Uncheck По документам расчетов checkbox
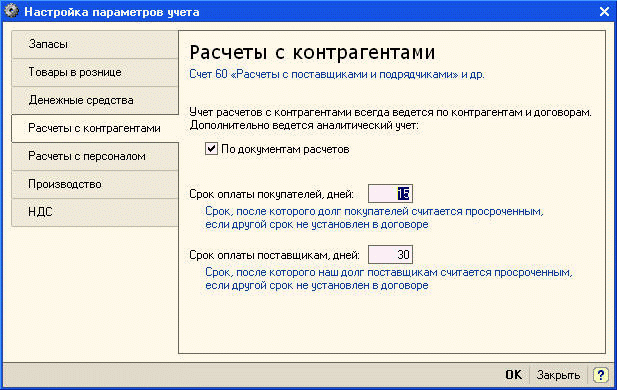Image resolution: width=617 pixels, height=390 pixels. [211, 149]
